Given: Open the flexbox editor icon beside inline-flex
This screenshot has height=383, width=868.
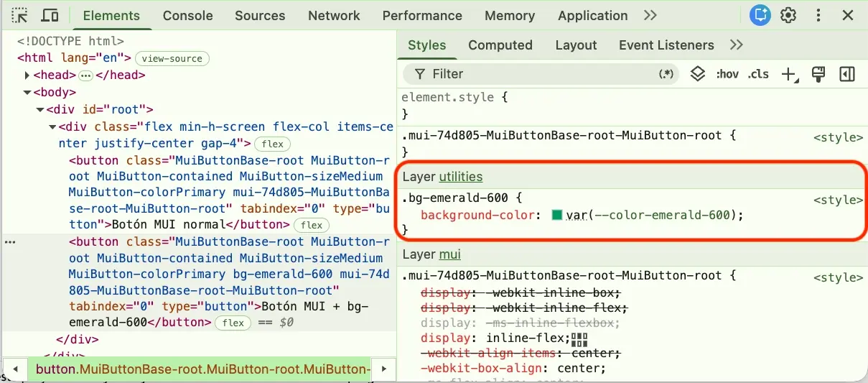Looking at the screenshot, I should click(x=580, y=339).
